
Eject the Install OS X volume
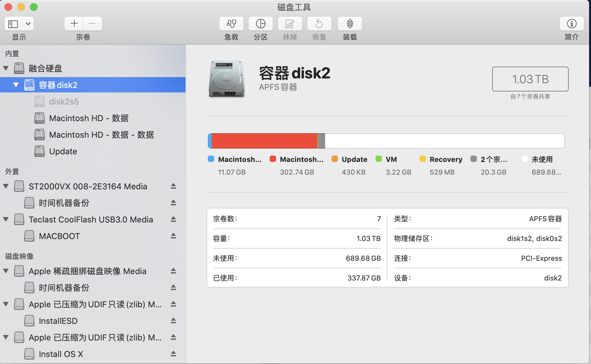click(173, 354)
